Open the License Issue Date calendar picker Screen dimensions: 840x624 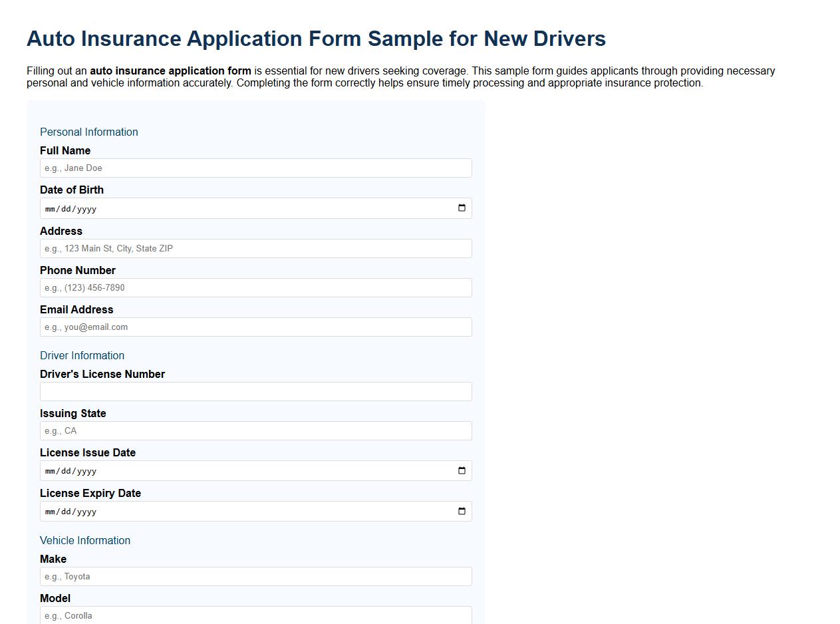[462, 470]
